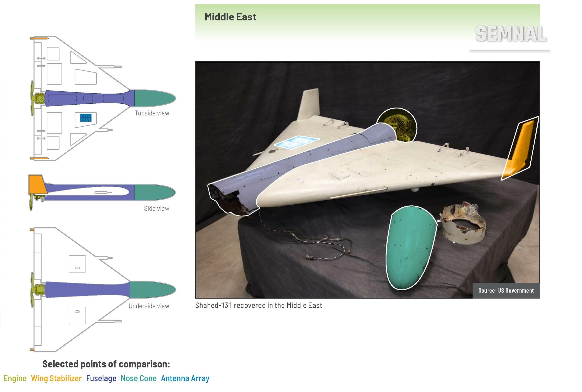Select the Fuselage legend label
The image size is (582, 392).
(x=101, y=378)
